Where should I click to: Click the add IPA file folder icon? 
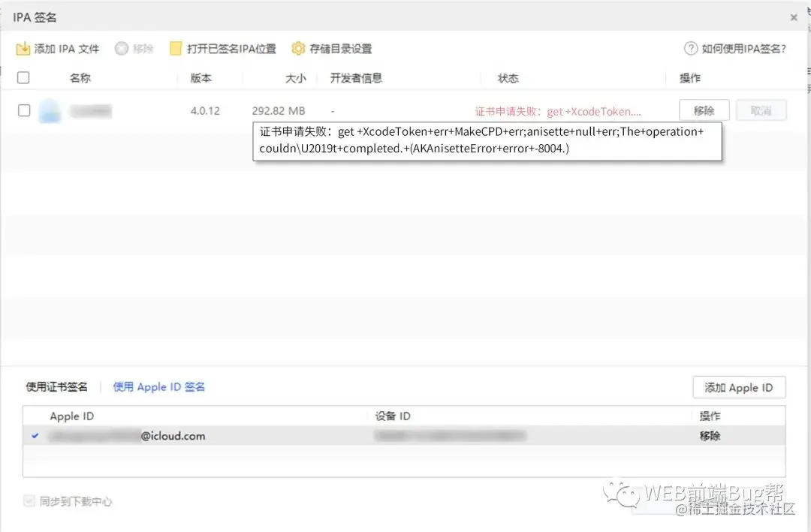coord(23,49)
